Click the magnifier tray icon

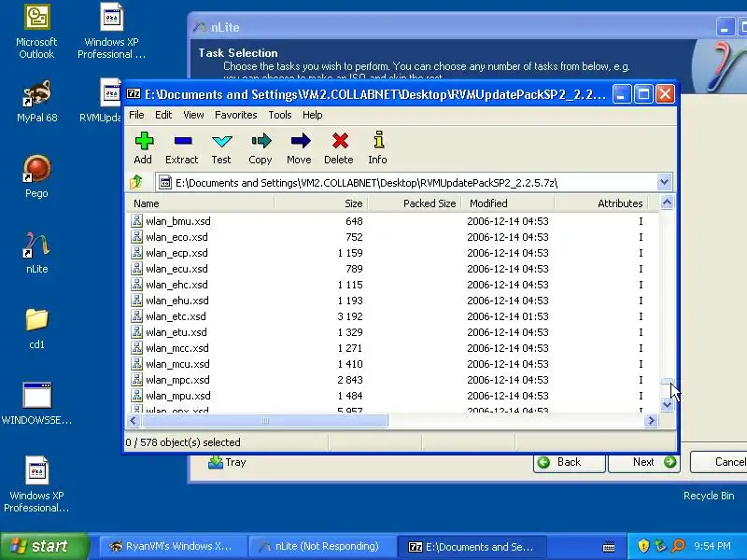pos(679,546)
